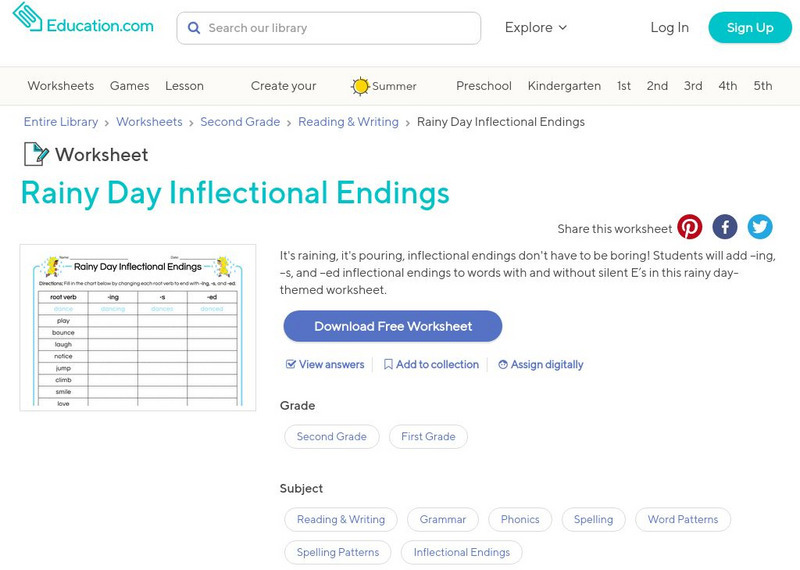Click the search magnifier icon

pos(194,28)
